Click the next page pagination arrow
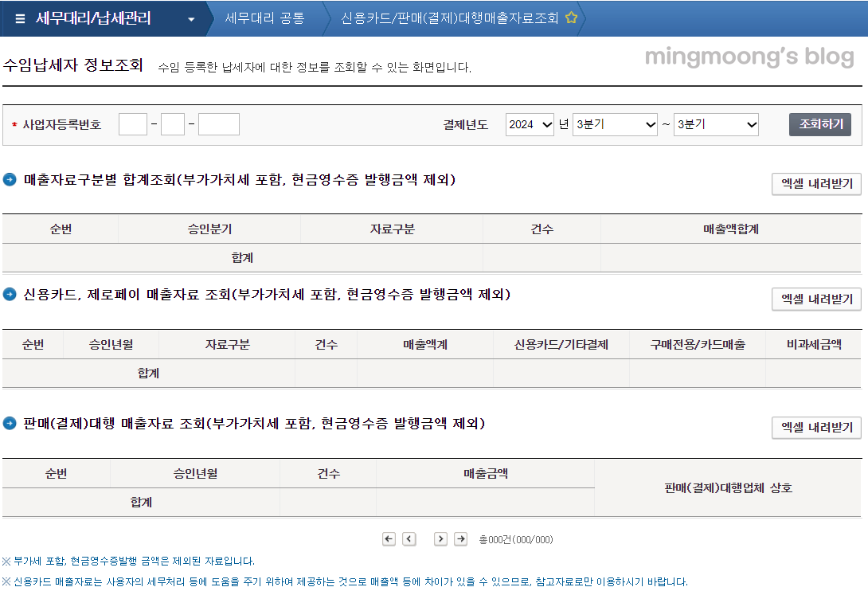The image size is (868, 591). pyautogui.click(x=440, y=538)
